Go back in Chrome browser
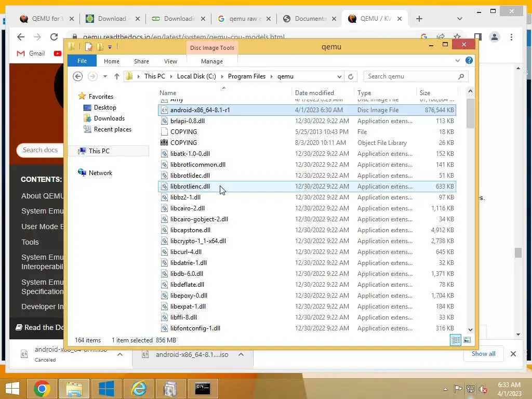Screen dimensions: 532x399 click(x=21, y=37)
